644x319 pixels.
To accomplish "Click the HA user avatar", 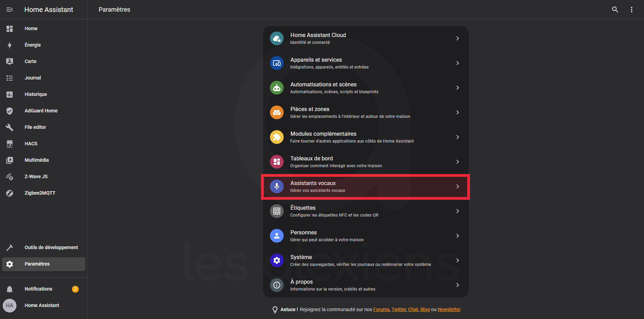I will (10, 305).
